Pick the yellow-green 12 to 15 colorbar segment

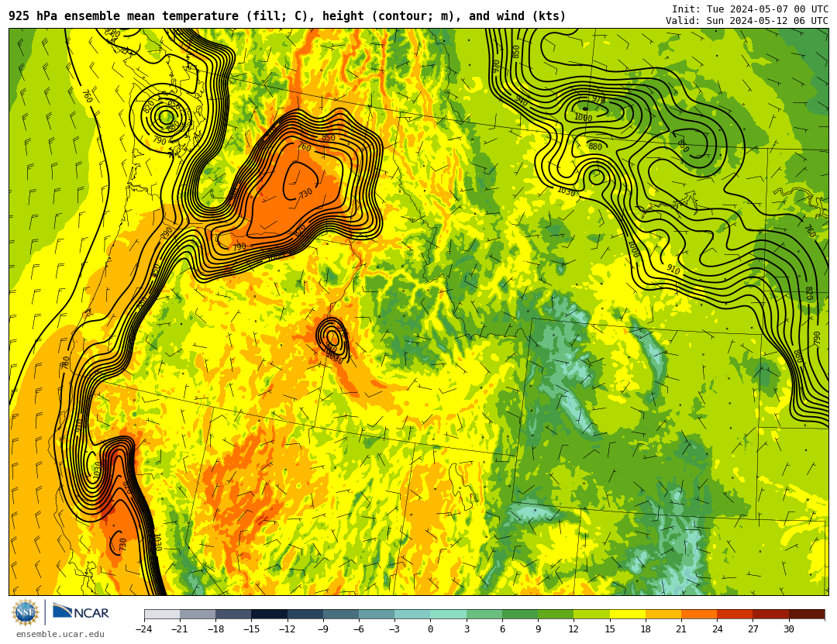pyautogui.click(x=591, y=614)
